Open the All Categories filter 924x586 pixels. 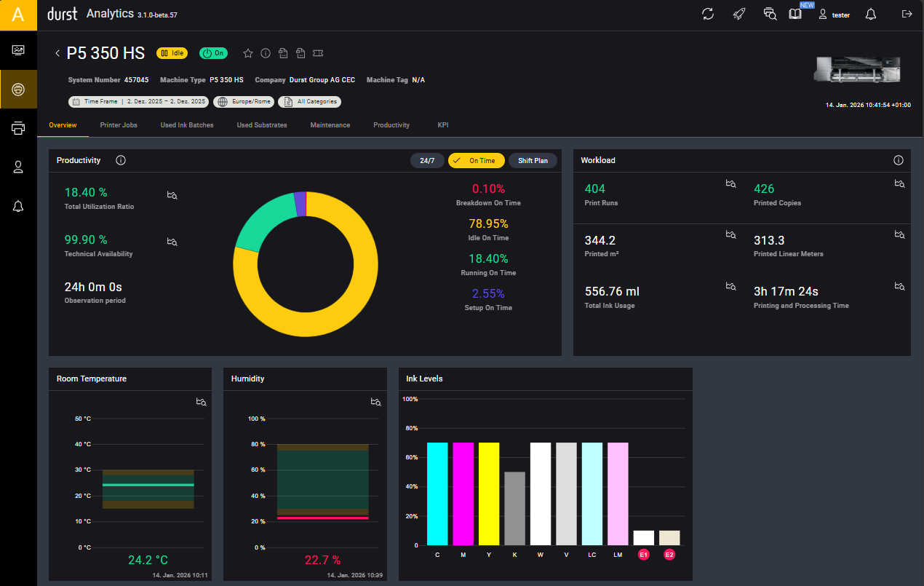click(x=310, y=102)
